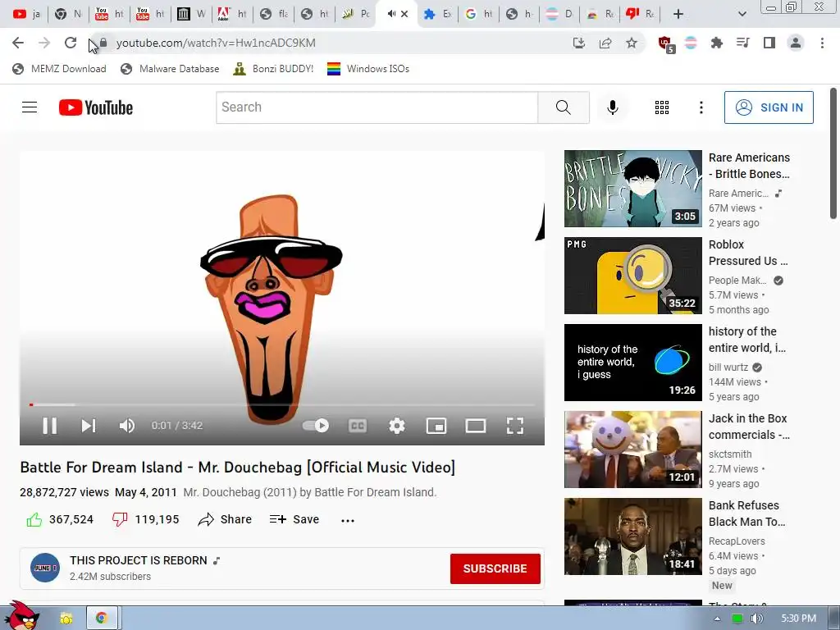Click the search magnifier button
840x630 pixels.
tap(564, 107)
